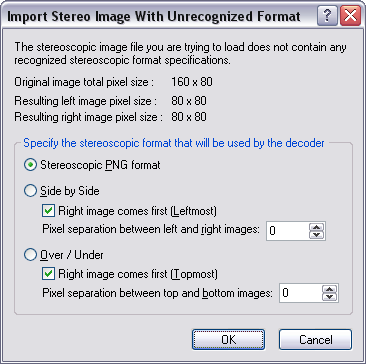Click the dialog title bar text
The height and width of the screenshot is (364, 366).
(154, 16)
